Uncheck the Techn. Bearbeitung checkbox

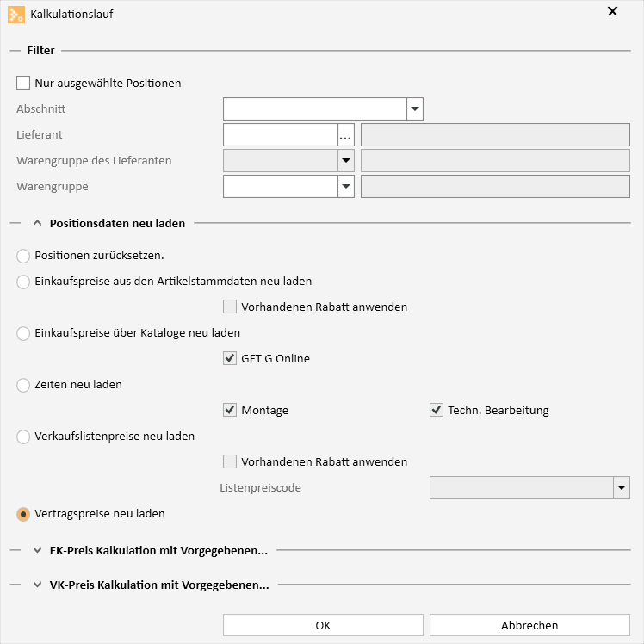coord(437,410)
